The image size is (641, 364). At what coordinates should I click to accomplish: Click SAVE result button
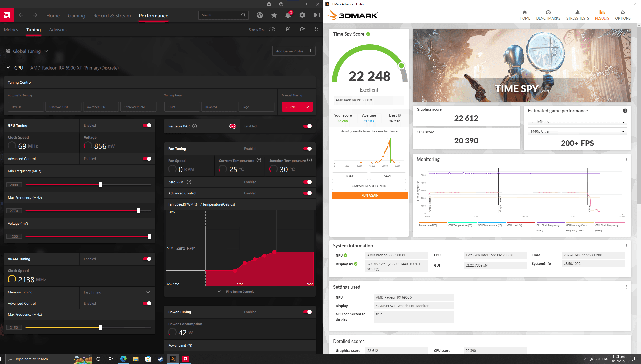[388, 176]
